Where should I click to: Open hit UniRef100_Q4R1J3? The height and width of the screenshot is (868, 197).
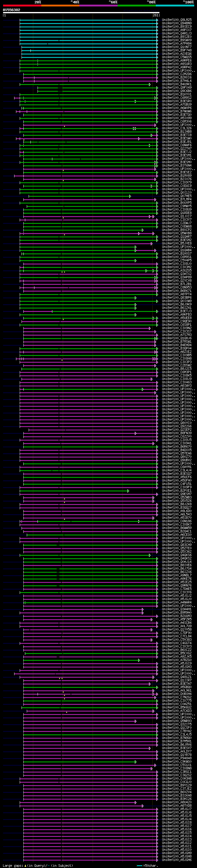click(x=177, y=33)
